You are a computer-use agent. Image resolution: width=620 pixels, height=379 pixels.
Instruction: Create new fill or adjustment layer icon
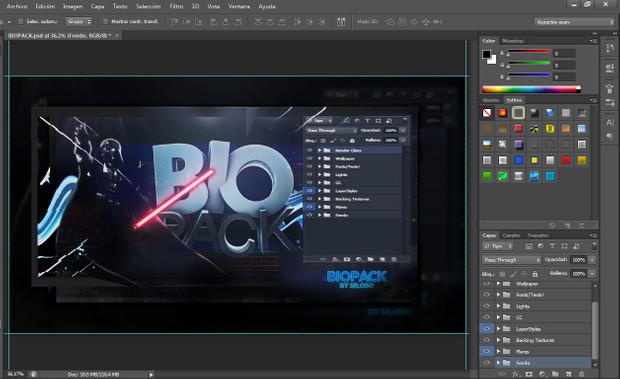[x=542, y=374]
